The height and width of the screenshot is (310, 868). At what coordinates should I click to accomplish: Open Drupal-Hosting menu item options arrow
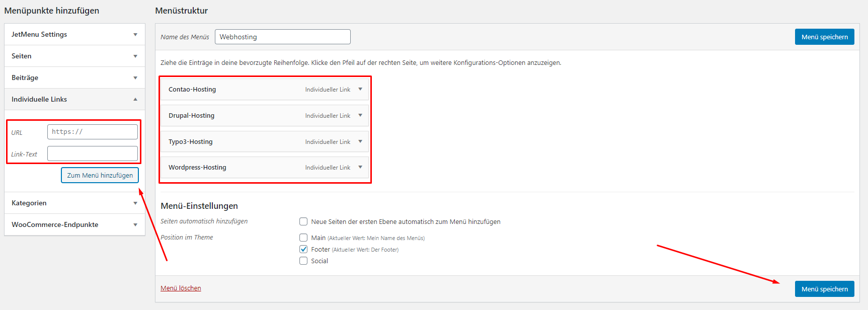[x=360, y=115]
